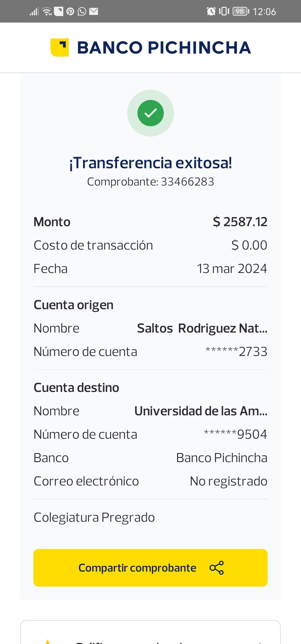Viewport: 301px width, 644px height.
Task: Tap the truncated origin name Saltos Rodriguez
Action: 202,328
